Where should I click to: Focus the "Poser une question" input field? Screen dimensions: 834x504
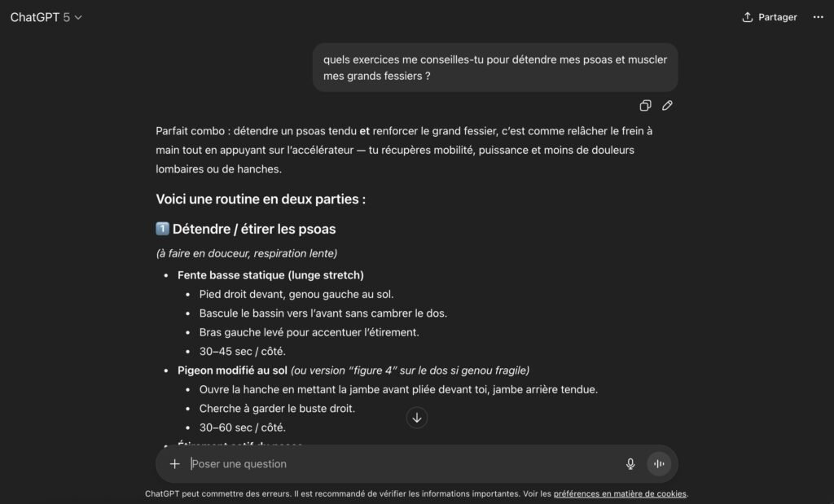tap(399, 464)
